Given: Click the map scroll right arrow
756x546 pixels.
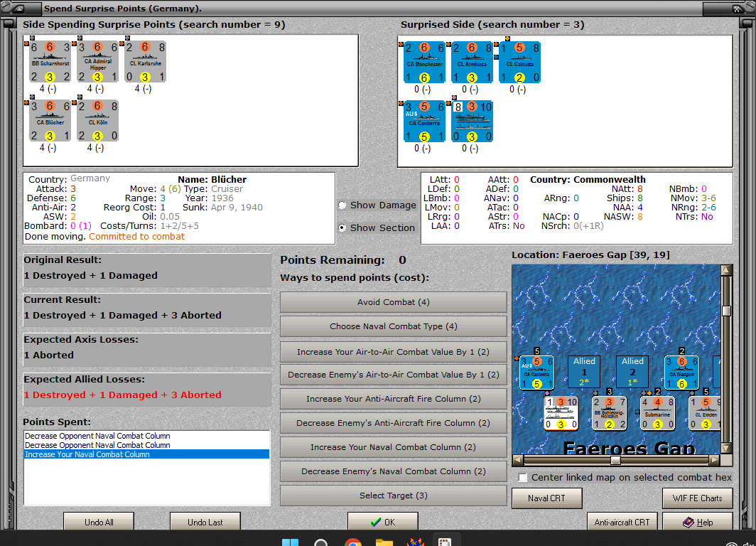Looking at the screenshot, I should tap(715, 460).
